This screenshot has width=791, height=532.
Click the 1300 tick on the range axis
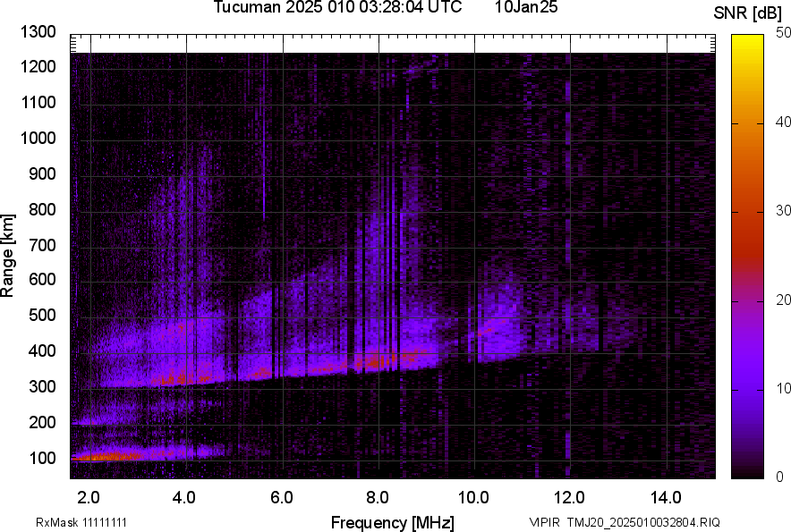click(38, 32)
